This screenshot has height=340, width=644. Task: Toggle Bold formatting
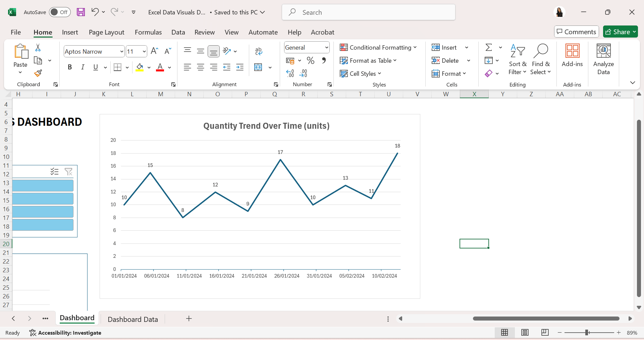tap(70, 67)
